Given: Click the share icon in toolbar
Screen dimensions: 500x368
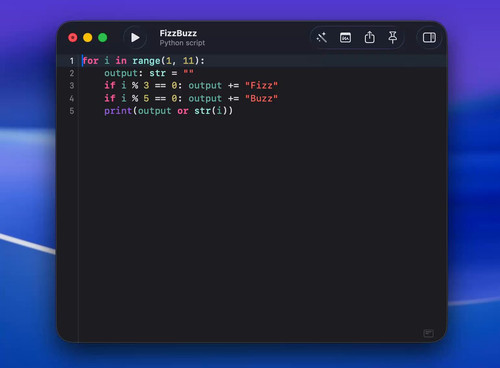Looking at the screenshot, I should tap(369, 37).
